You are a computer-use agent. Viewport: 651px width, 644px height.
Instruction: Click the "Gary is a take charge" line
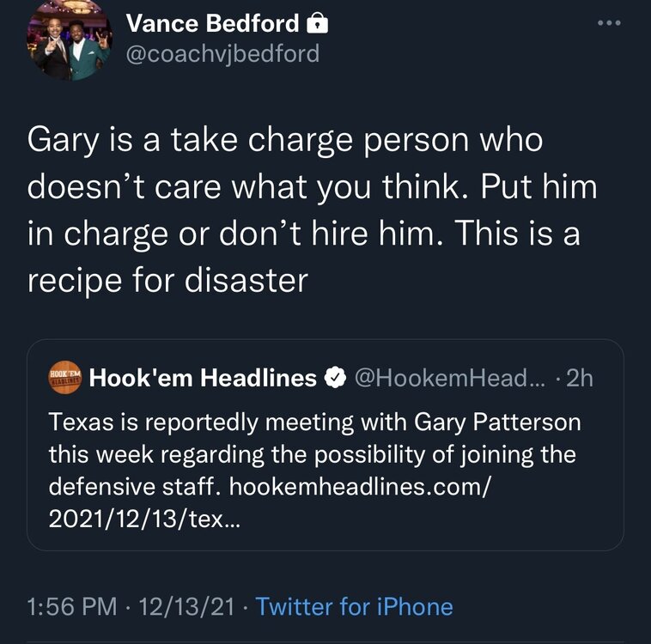click(284, 141)
